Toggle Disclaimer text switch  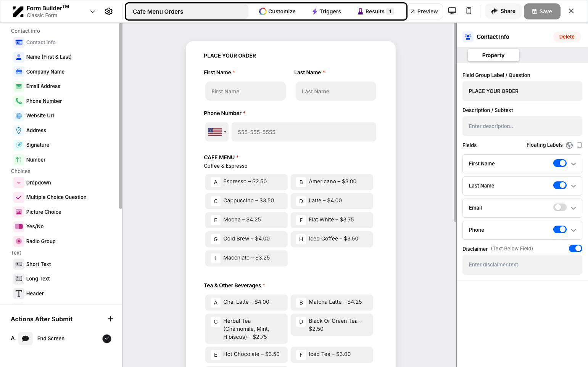click(x=575, y=248)
